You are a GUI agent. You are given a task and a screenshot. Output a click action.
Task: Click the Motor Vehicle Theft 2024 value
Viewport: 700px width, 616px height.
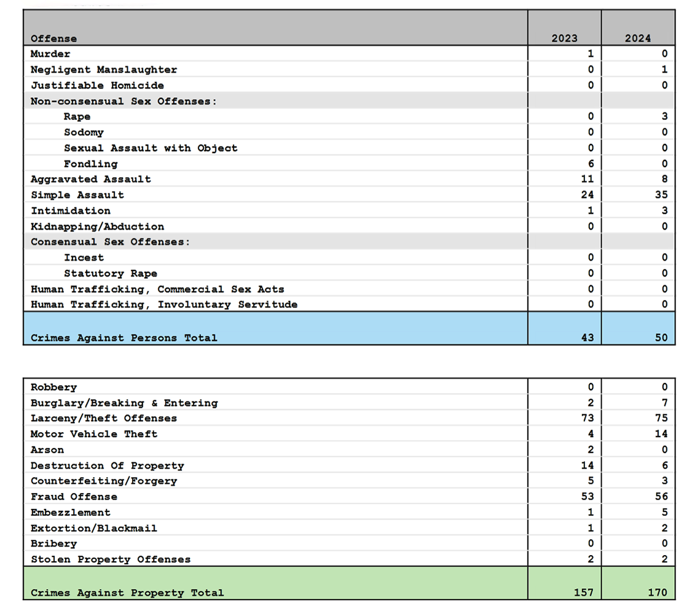(661, 434)
